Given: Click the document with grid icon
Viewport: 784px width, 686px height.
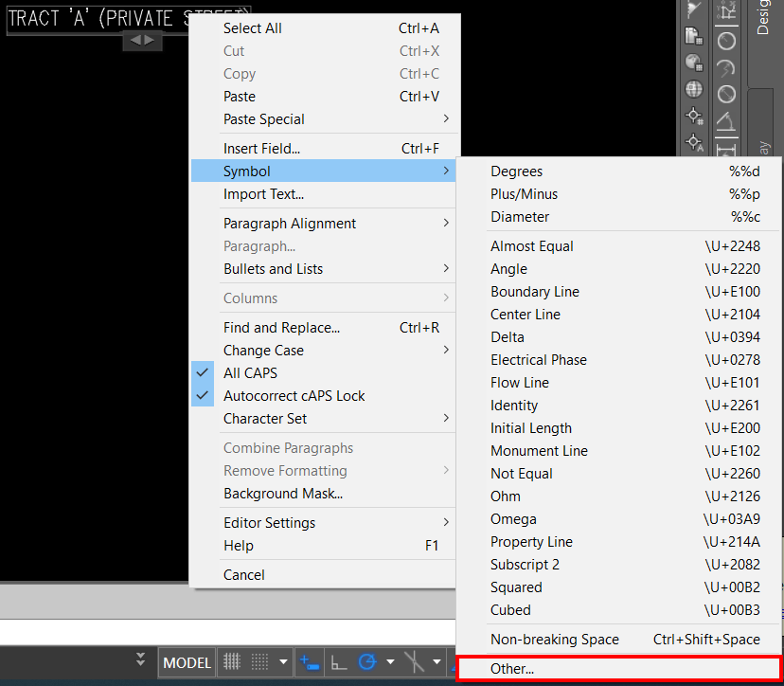Looking at the screenshot, I should (x=693, y=36).
